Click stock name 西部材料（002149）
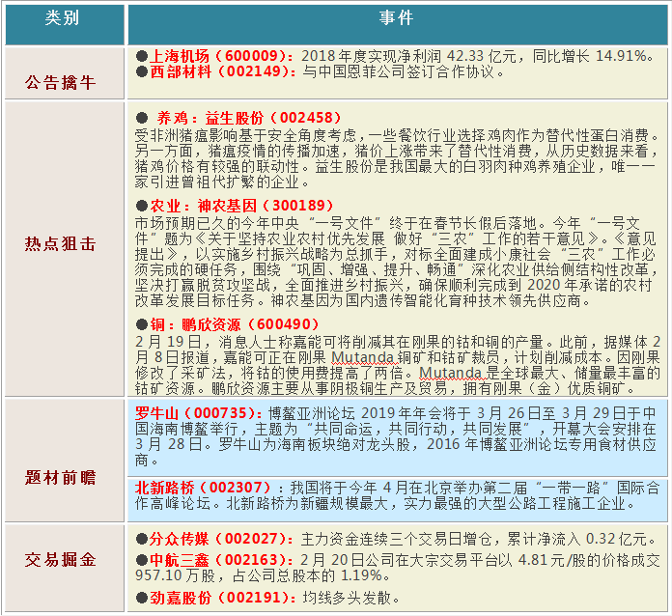Screen dimensions: 672x616 point(219,71)
